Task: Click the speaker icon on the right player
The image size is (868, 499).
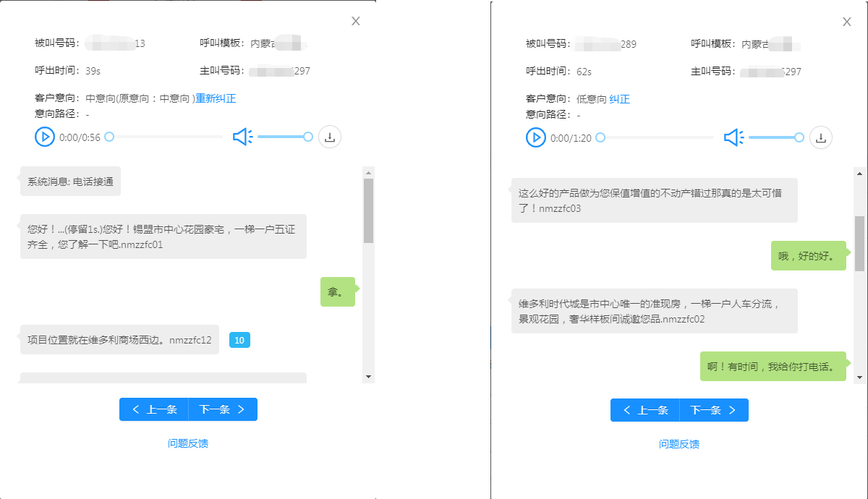Action: click(732, 136)
